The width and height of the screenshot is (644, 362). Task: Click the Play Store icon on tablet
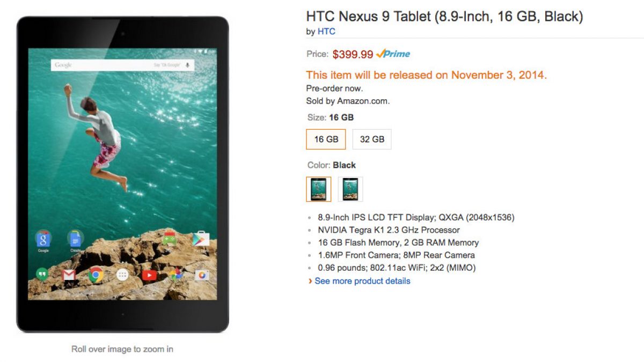pyautogui.click(x=201, y=239)
